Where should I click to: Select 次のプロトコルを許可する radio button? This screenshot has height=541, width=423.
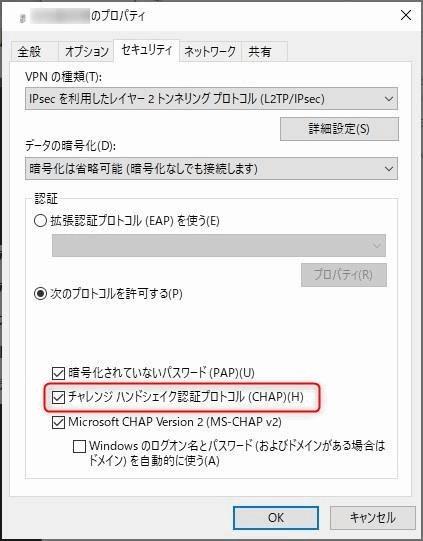point(40,294)
